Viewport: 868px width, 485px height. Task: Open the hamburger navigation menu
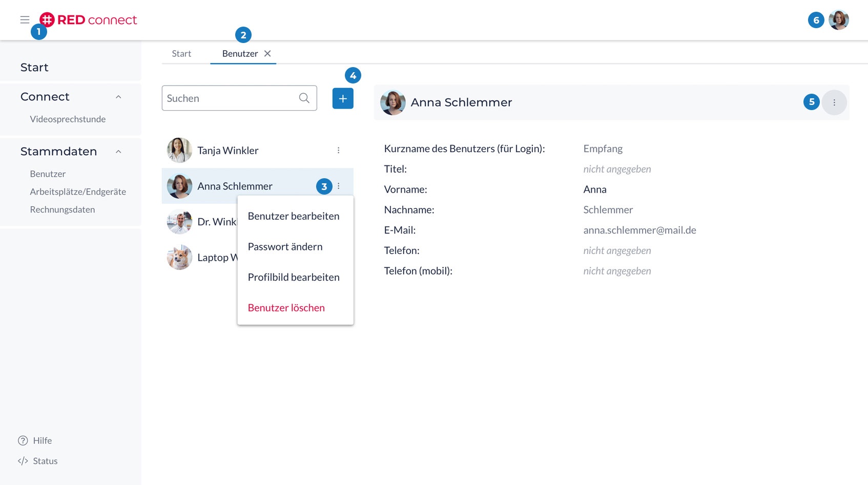pyautogui.click(x=25, y=20)
